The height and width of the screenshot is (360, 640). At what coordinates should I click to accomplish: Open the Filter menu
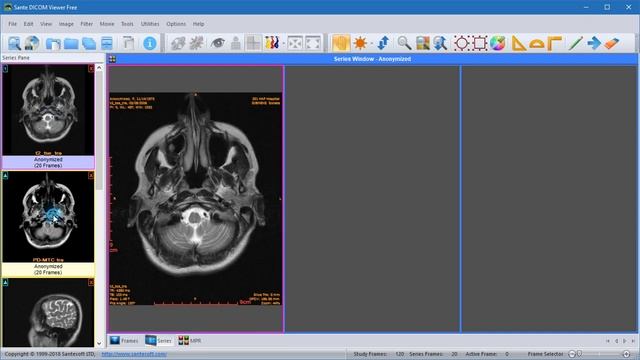[87, 24]
